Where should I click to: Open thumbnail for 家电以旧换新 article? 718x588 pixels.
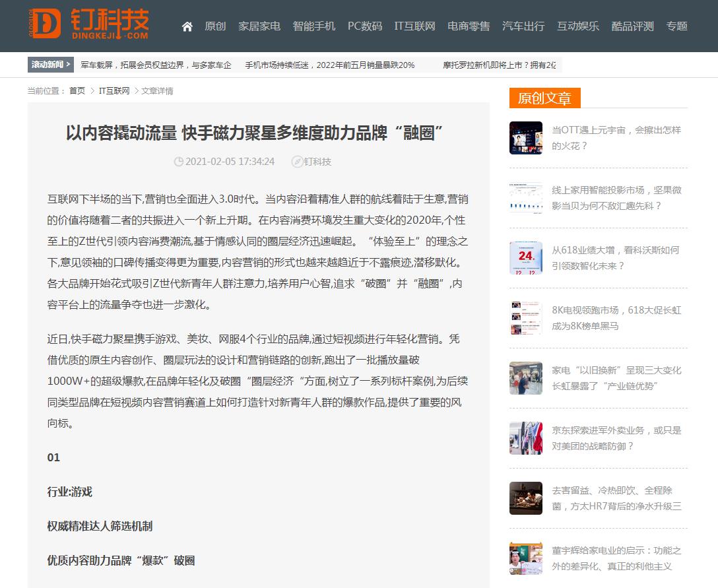(526, 377)
